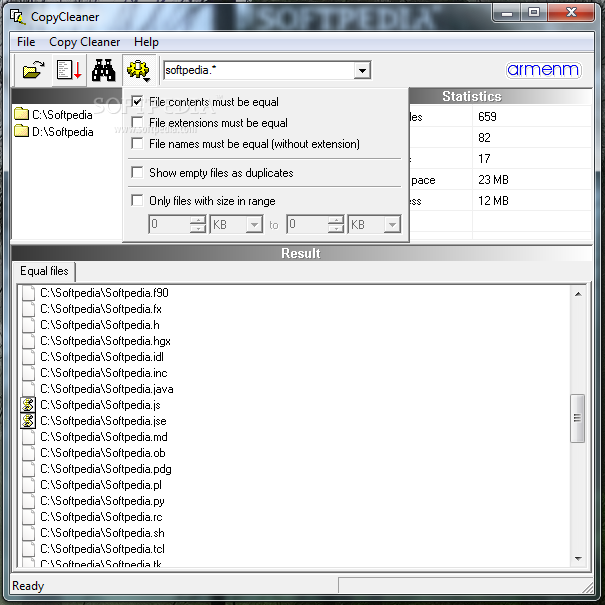Viewport: 605px width, 605px height.
Task: Select C:\Softpedia\Softpedia.java file name
Action: click(x=106, y=389)
